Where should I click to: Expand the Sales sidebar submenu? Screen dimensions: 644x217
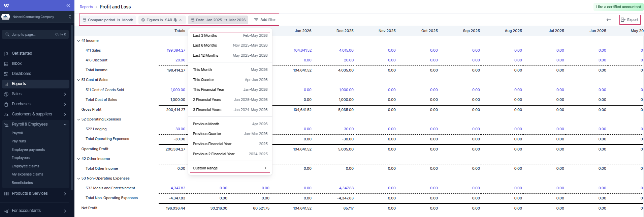[x=65, y=94]
